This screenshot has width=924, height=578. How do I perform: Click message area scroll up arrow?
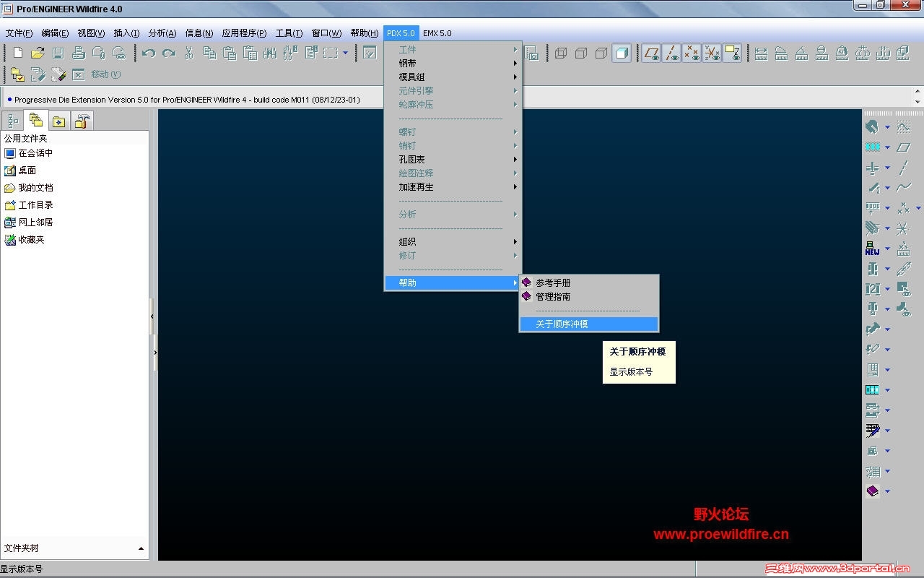[918, 91]
